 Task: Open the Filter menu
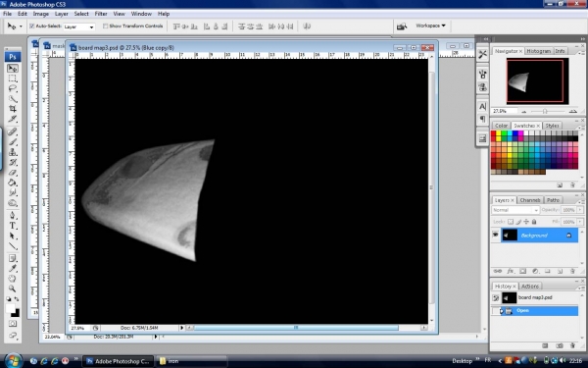pyautogui.click(x=101, y=14)
